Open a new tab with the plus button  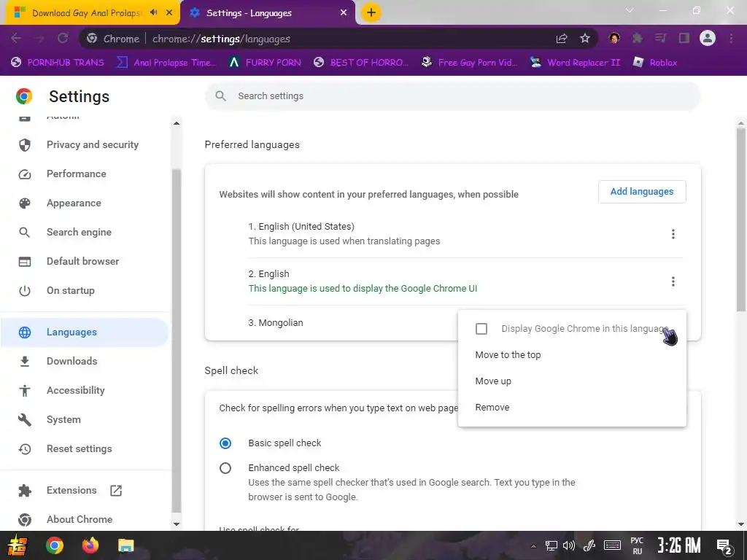tap(371, 12)
